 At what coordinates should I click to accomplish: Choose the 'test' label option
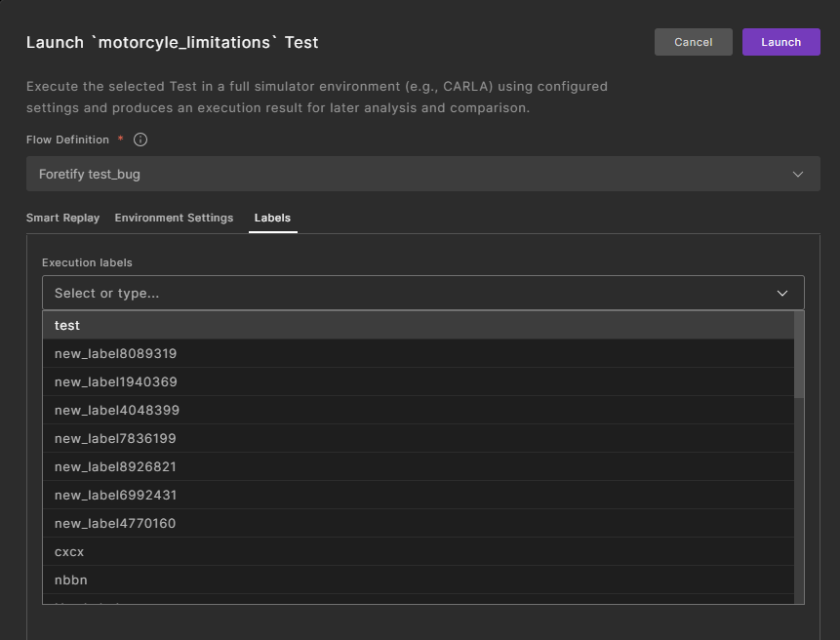[418, 325]
